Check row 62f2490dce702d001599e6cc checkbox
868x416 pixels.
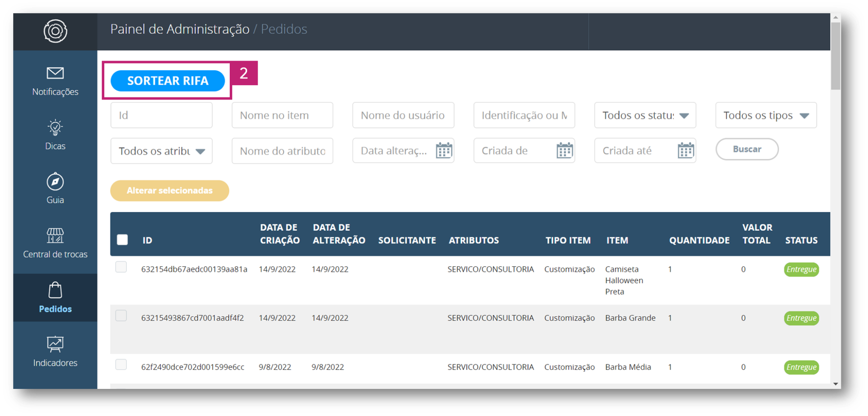coord(121,364)
